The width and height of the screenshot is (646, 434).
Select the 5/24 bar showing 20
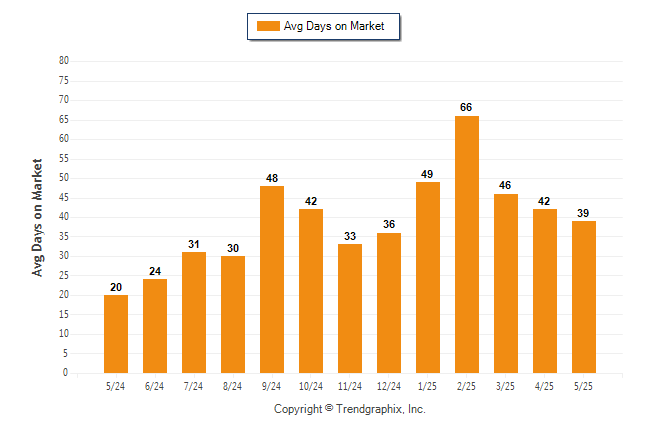click(x=116, y=334)
